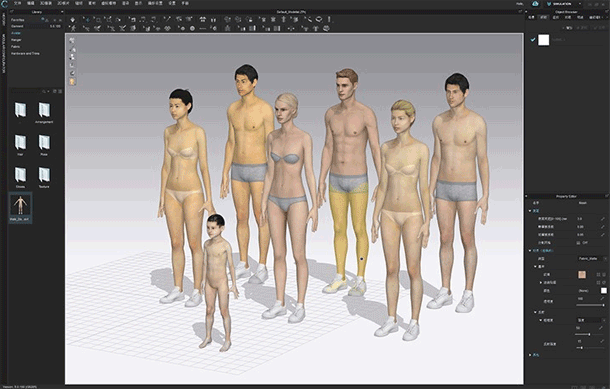
Task: Open the last menu (手册) in menu bar
Action: tap(185, 3)
